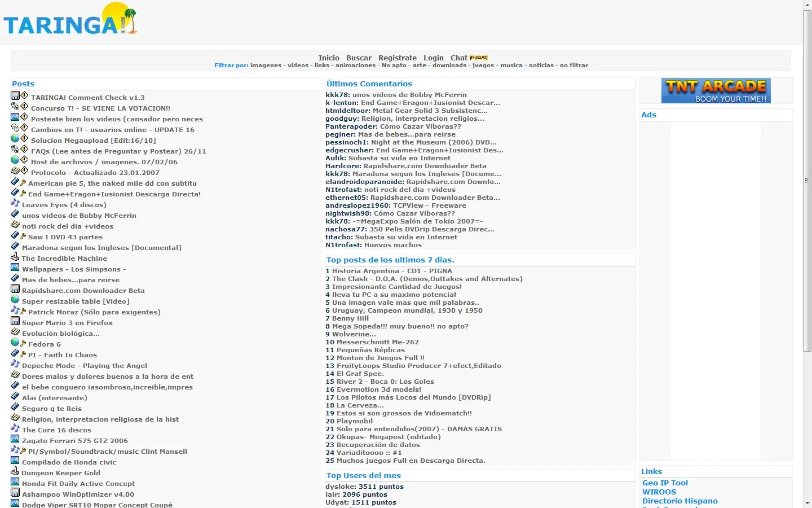Screen dimensions: 812x508
Task: Click the floppy disk icon beside 'Rapidshare.com Downloader Beta'
Action: coord(15,288)
